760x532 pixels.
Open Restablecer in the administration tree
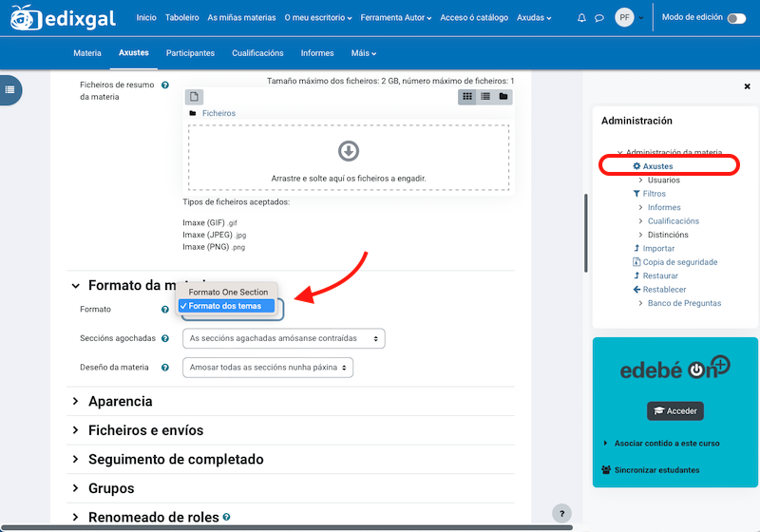coord(664,289)
